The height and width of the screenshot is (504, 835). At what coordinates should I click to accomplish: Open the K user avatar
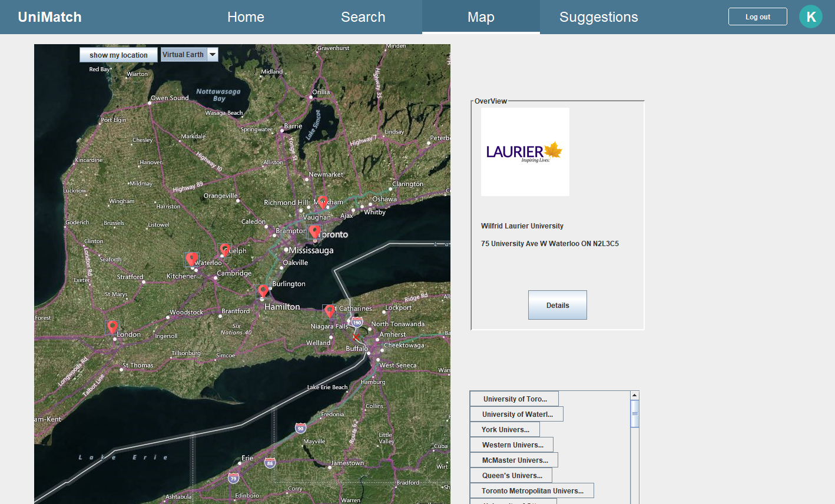coord(811,16)
